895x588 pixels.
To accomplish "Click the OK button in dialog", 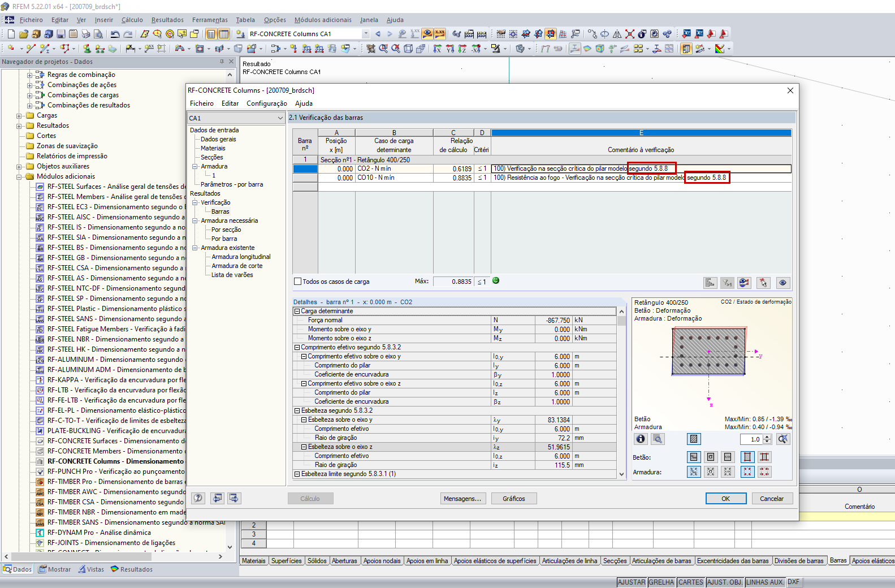I will (726, 499).
